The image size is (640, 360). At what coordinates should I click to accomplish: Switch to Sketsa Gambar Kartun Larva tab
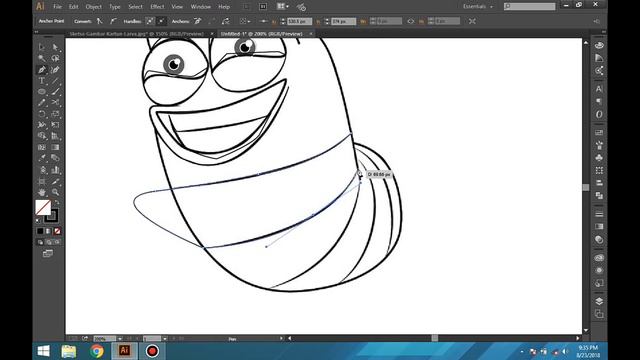(x=136, y=34)
